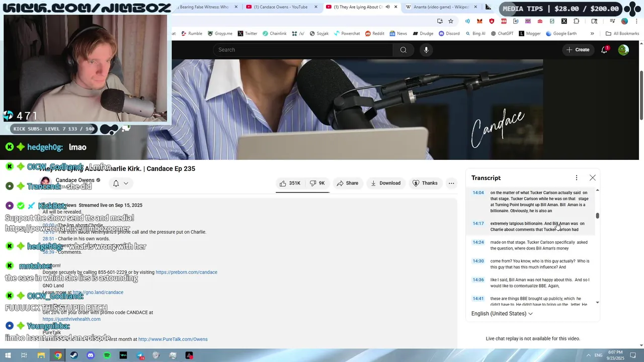Click the Share button

pyautogui.click(x=348, y=183)
